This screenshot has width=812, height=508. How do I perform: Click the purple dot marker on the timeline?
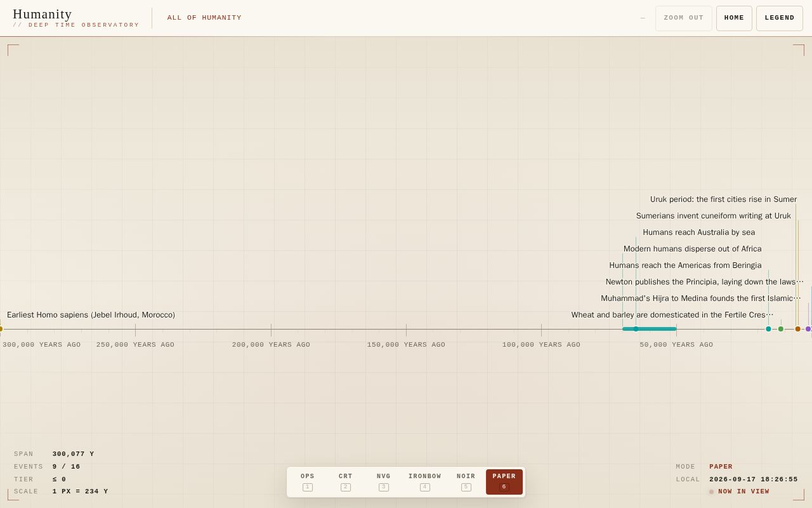pyautogui.click(x=808, y=329)
